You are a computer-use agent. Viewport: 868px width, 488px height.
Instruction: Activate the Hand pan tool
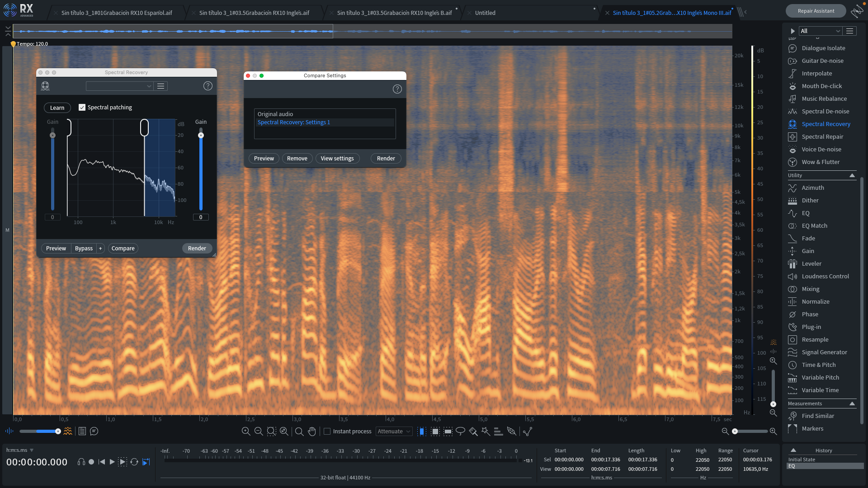(x=312, y=432)
